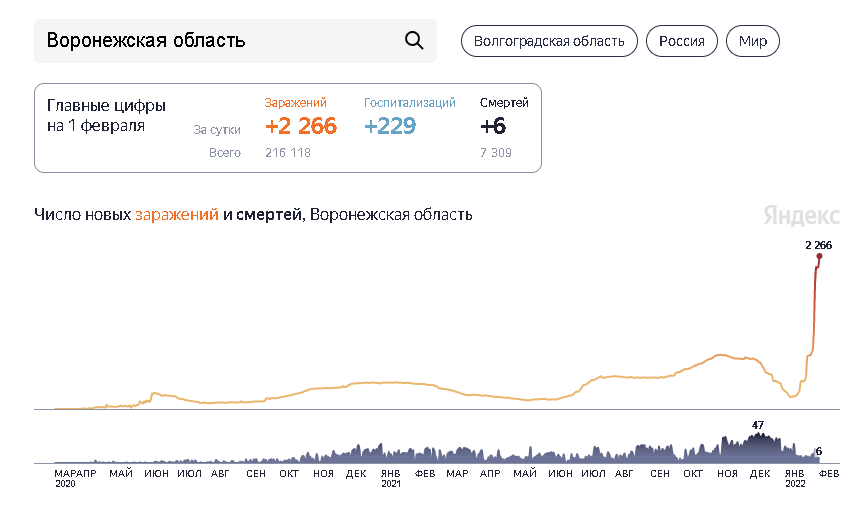
Task: Switch to Россия statistics
Action: [682, 41]
